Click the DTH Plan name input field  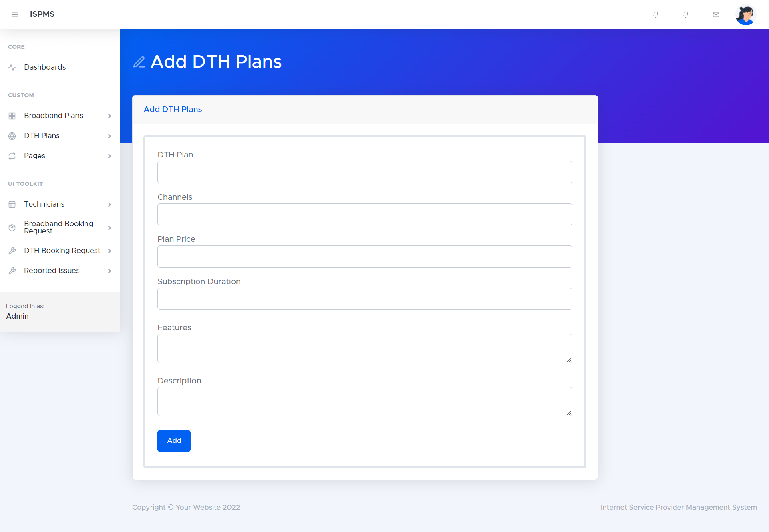pos(364,172)
